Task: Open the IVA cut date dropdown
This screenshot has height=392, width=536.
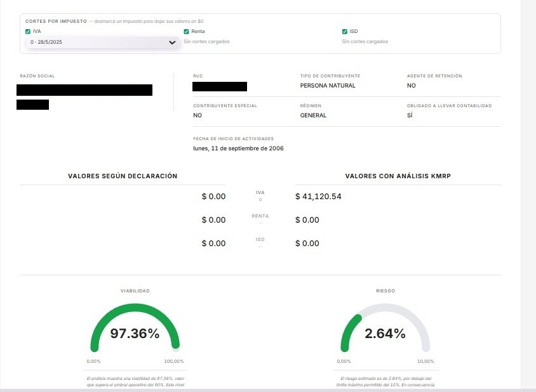Action: coord(102,42)
